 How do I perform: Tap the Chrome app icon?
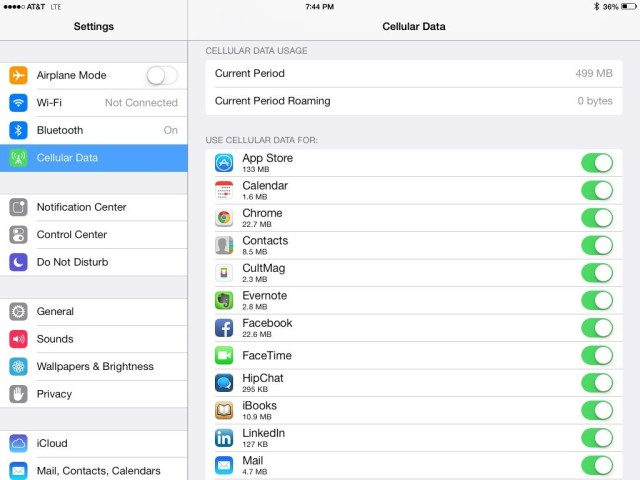(224, 217)
